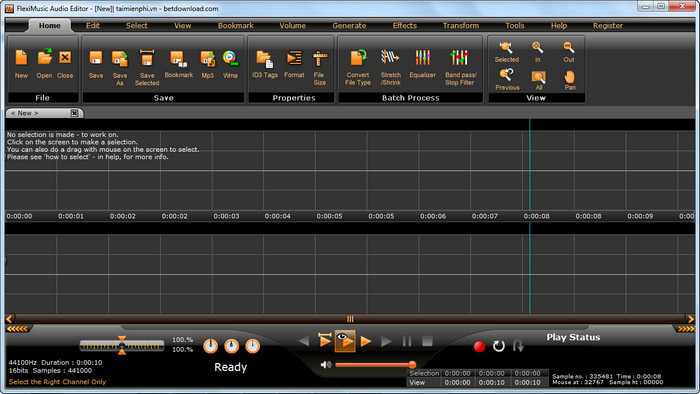The image size is (700, 394).
Task: Open the Transform ribbon tab
Action: [x=461, y=25]
